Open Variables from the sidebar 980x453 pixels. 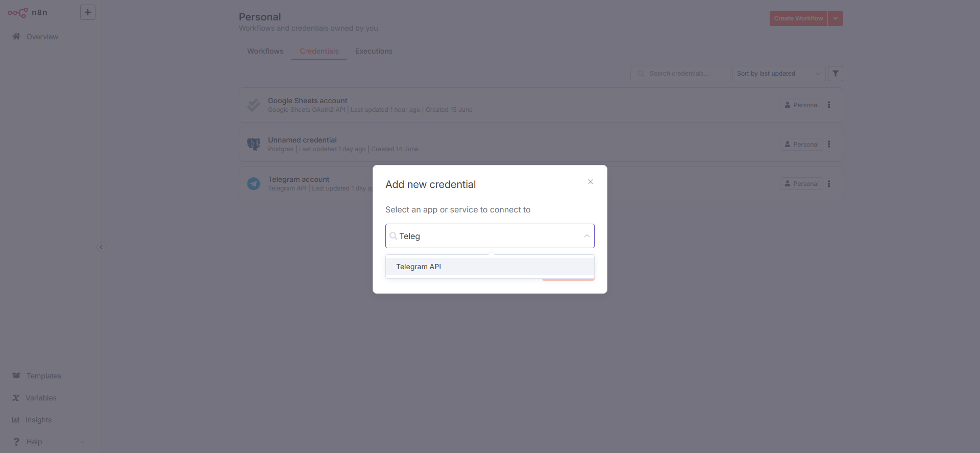[x=41, y=398]
